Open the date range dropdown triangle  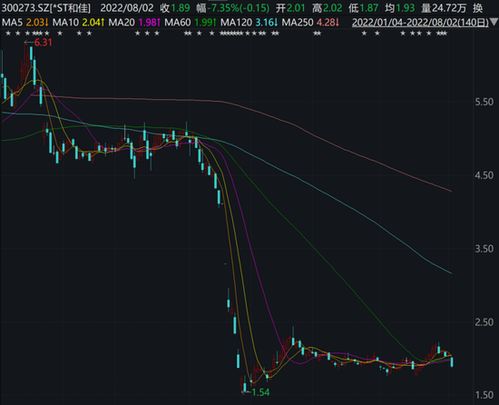(x=493, y=23)
